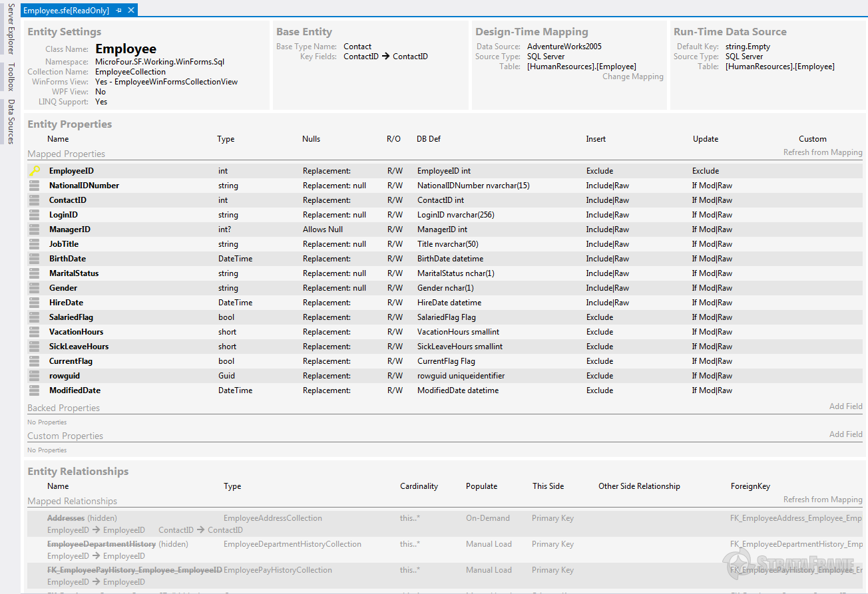Image resolution: width=868 pixels, height=594 pixels.
Task: Click Add Field for Backed Properties
Action: click(x=845, y=406)
